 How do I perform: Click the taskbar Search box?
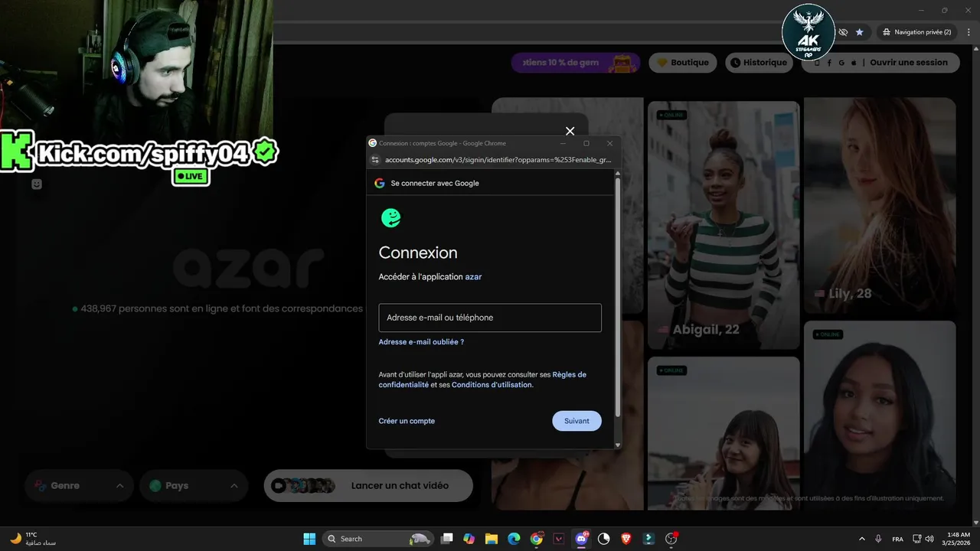coord(377,539)
